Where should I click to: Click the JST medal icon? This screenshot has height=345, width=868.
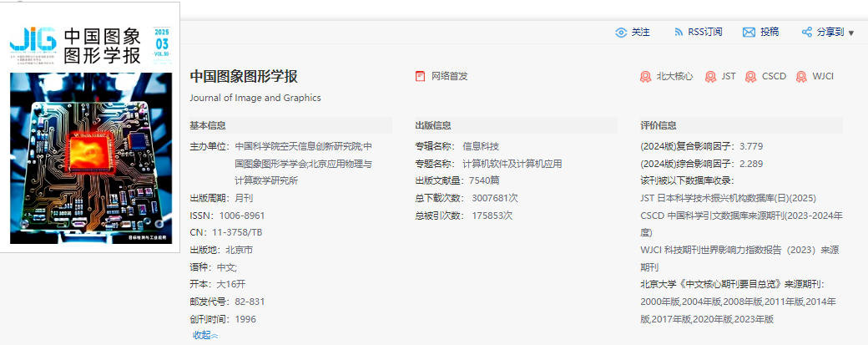[710, 76]
